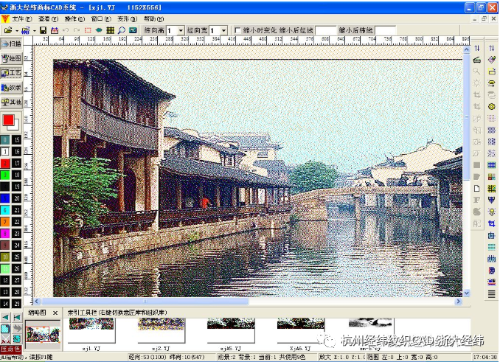Click the blank page icon in right toolbar
Viewport: 500px width, 362px height.
[x=477, y=189]
